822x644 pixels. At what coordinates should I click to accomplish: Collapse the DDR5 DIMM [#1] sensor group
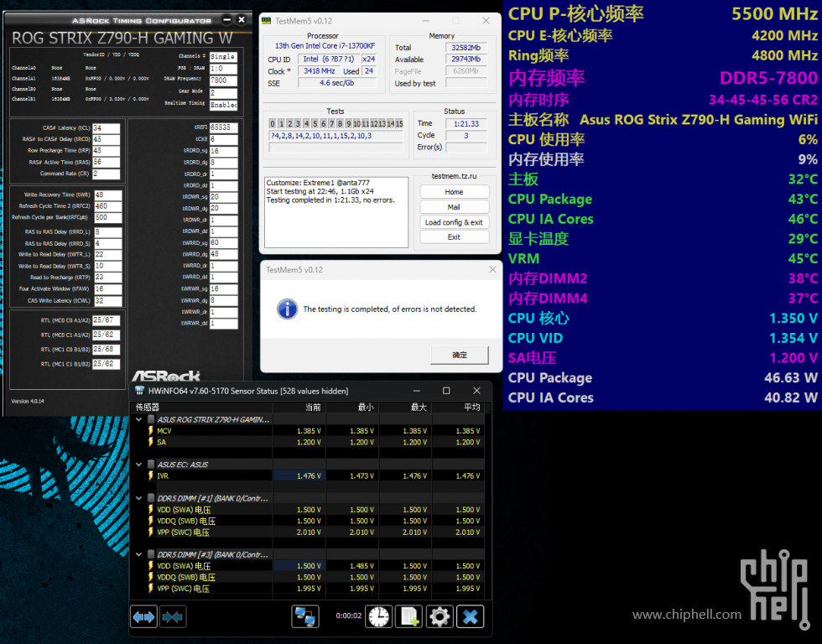coord(139,498)
